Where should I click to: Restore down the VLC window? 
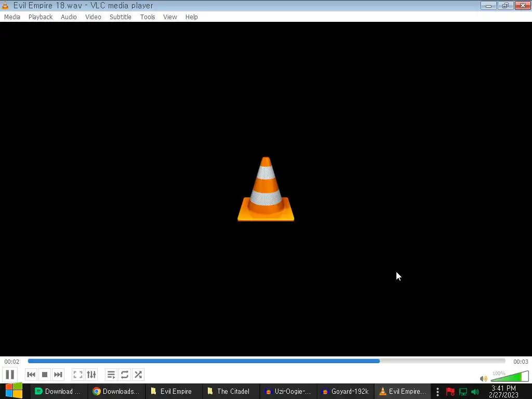click(506, 5)
